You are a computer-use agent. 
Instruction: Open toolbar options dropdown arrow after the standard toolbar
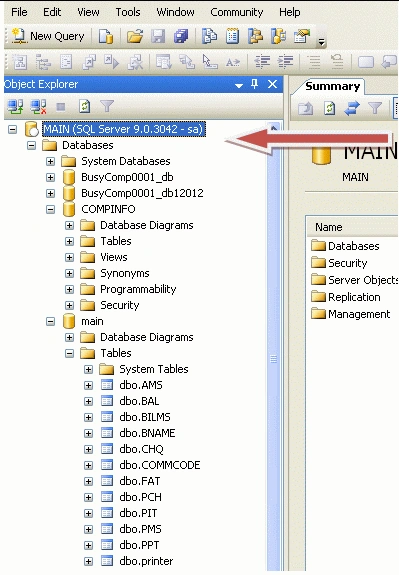322,42
